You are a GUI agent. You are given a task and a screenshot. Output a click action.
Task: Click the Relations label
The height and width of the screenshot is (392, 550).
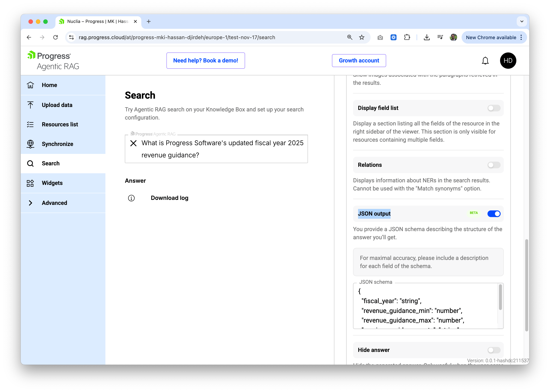370,165
